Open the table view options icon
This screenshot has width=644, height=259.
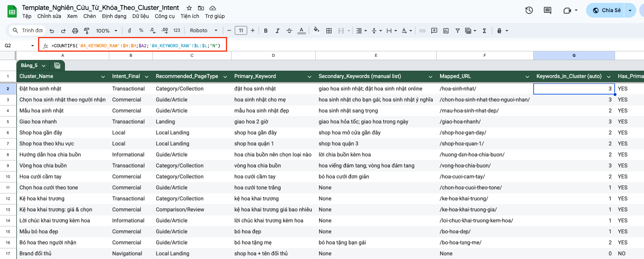click(x=471, y=31)
